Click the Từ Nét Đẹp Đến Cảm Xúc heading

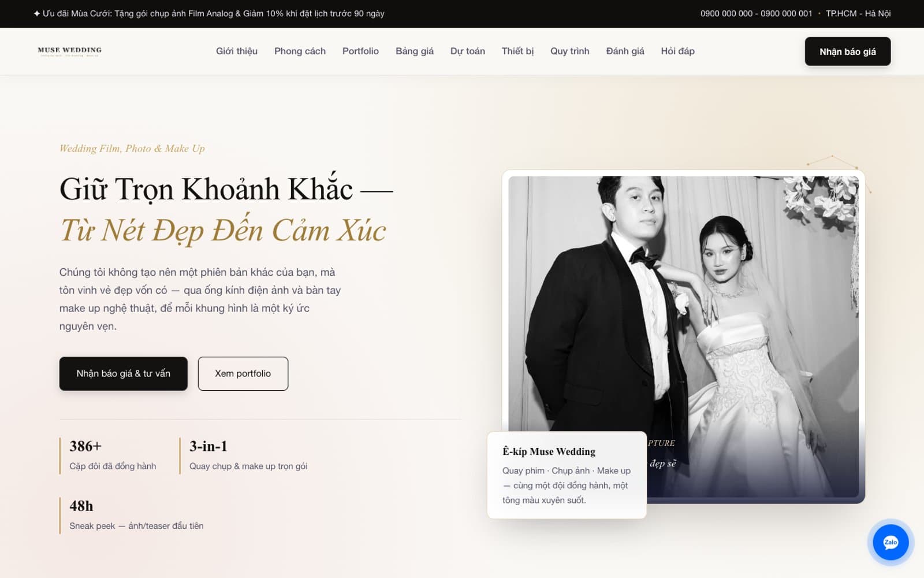223,231
